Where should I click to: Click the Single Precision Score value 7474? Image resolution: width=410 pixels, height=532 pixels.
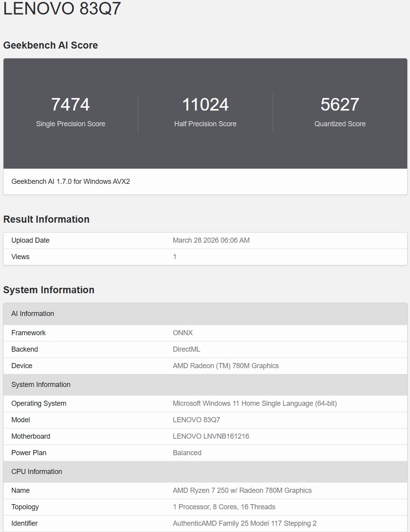(71, 105)
